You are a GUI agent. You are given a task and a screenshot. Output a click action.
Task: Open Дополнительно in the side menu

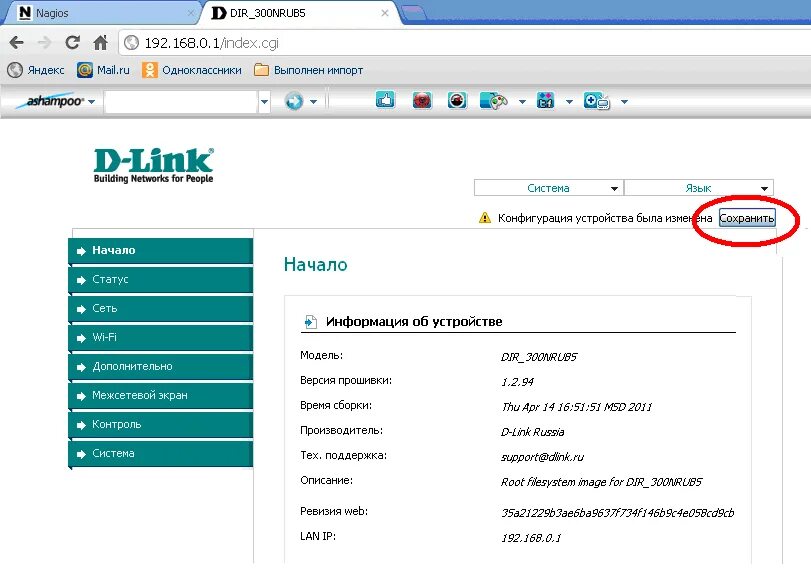[160, 366]
